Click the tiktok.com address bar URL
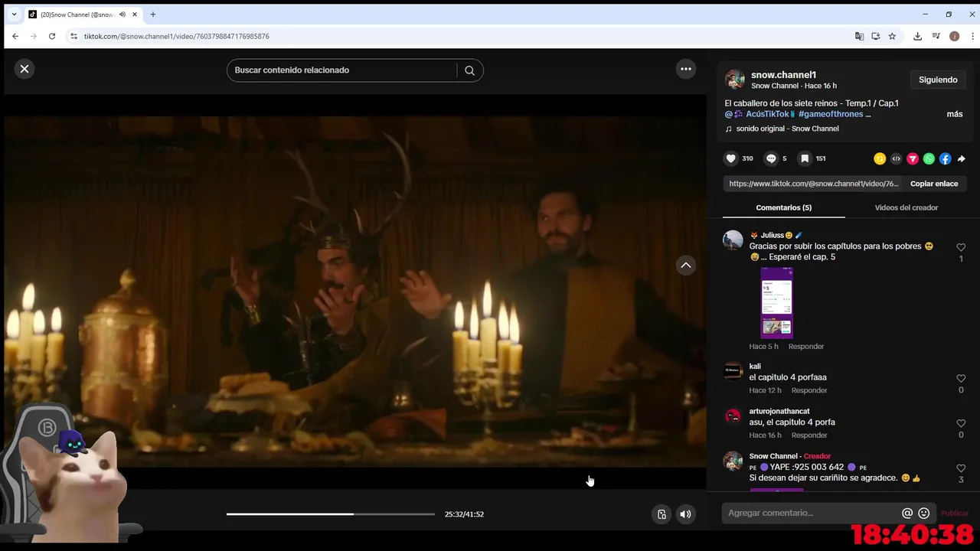 click(x=176, y=36)
